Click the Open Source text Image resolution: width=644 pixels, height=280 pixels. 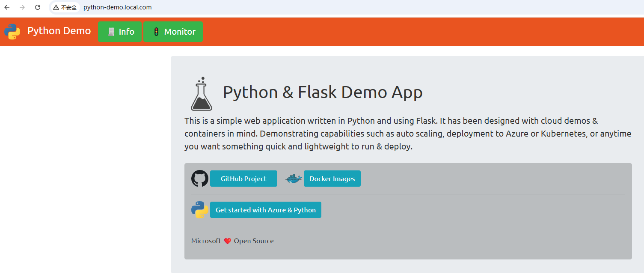254,241
